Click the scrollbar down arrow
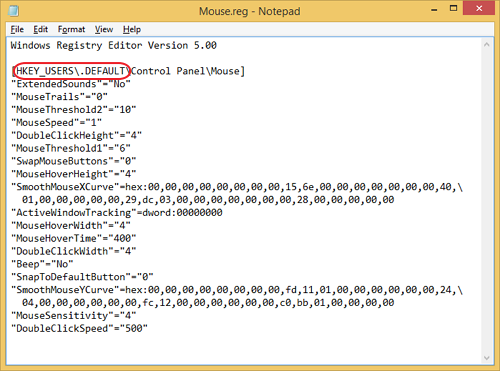This screenshot has width=500, height=371. tap(486, 358)
